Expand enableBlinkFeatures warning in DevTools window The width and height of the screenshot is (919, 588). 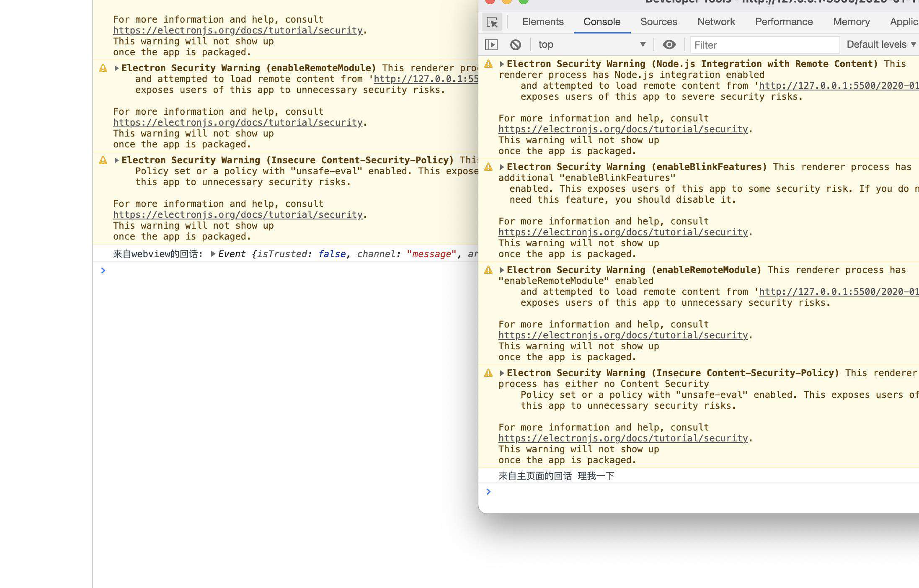[502, 167]
